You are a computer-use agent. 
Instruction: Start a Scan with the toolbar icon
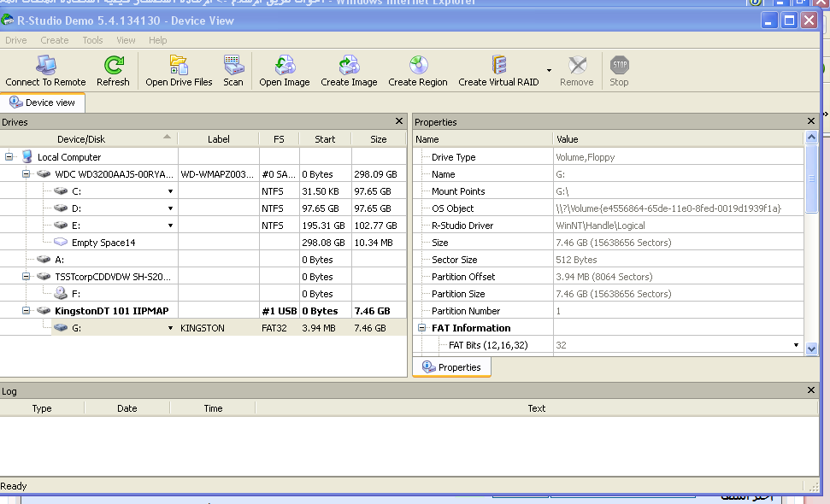(233, 65)
